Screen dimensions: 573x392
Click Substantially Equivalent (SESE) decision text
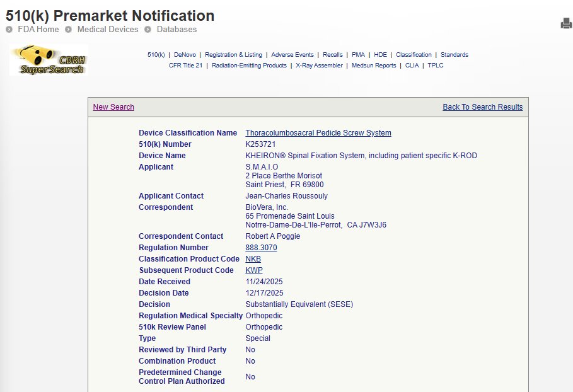click(x=299, y=304)
